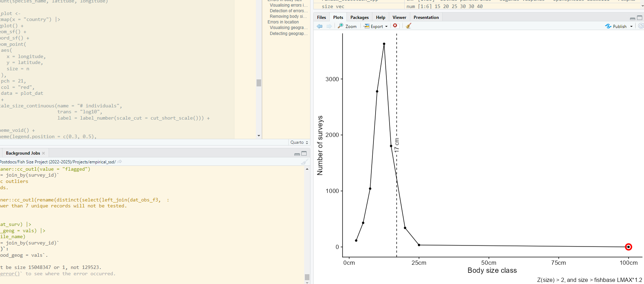Maximize the console pane

coord(304,153)
